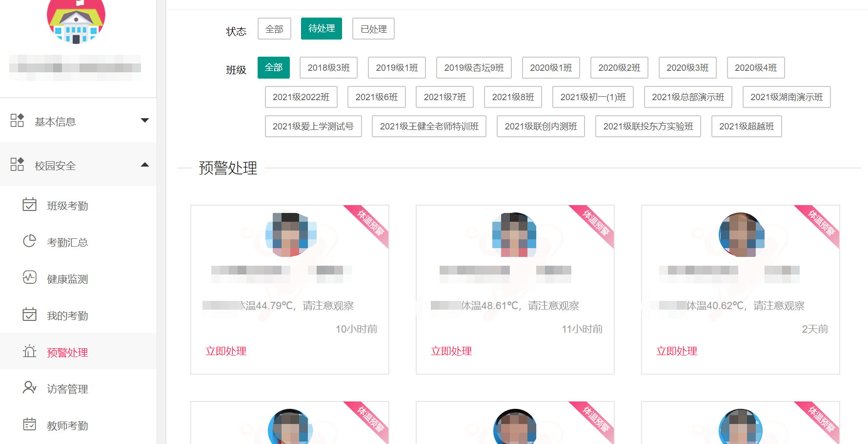Select the 全部 status filter
This screenshot has height=444, width=868.
point(274,29)
